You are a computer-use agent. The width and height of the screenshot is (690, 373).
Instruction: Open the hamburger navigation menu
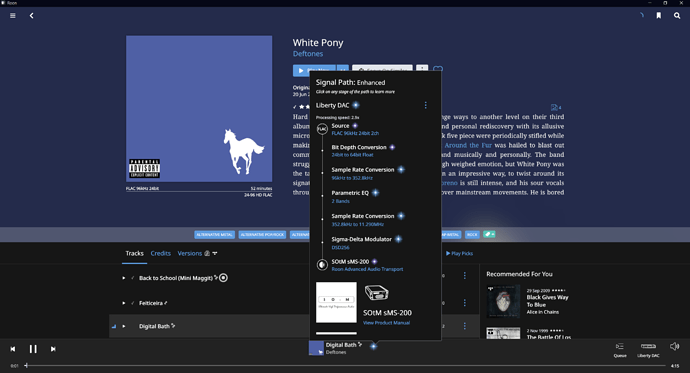pos(13,15)
